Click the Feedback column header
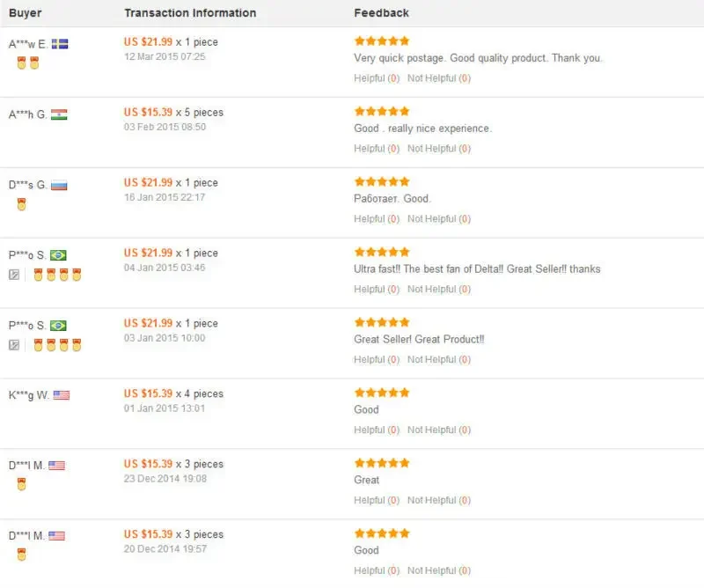 (381, 13)
